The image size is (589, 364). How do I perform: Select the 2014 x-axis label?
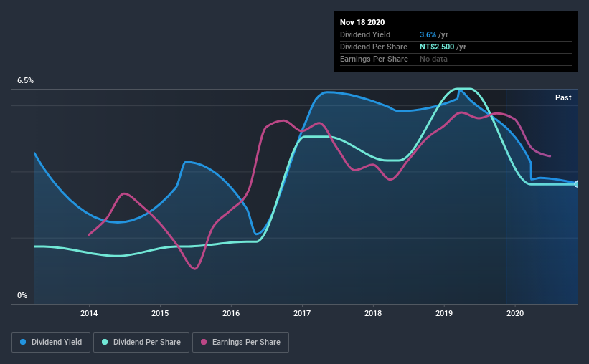[x=89, y=313]
